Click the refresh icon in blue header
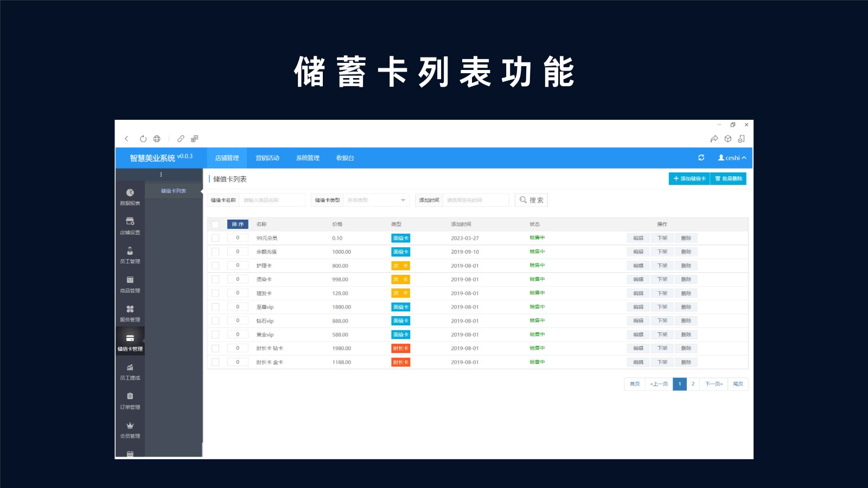Screen dimensions: 868x488 (x=701, y=158)
